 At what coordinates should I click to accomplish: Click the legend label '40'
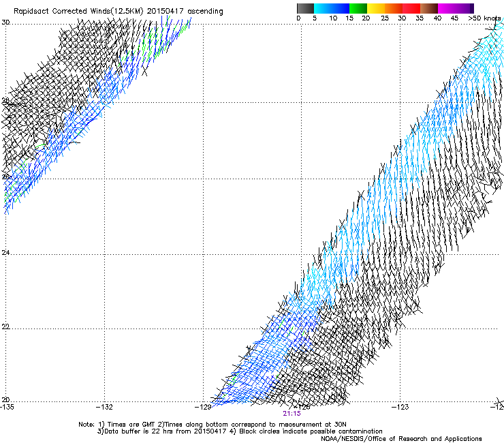(x=437, y=18)
